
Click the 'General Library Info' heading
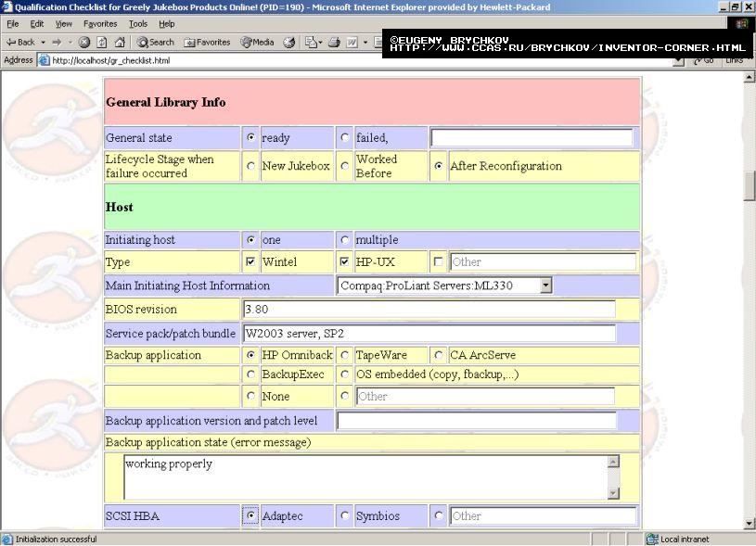pos(166,102)
